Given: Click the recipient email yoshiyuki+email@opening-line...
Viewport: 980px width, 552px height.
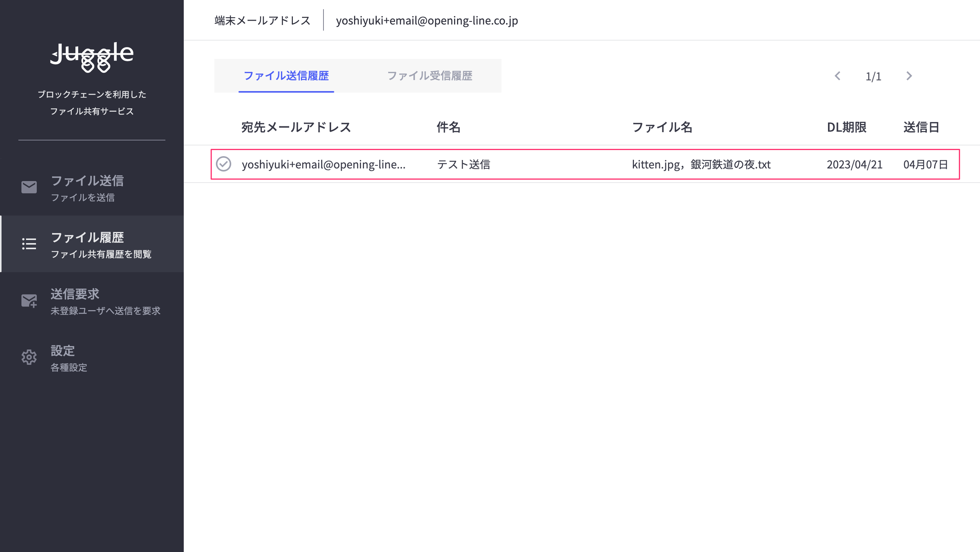Looking at the screenshot, I should (323, 165).
